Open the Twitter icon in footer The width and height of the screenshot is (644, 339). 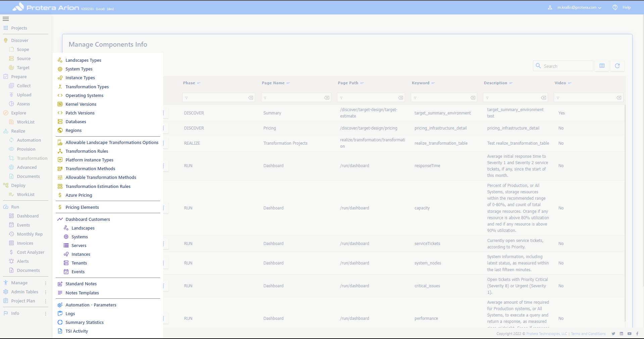pos(613,334)
